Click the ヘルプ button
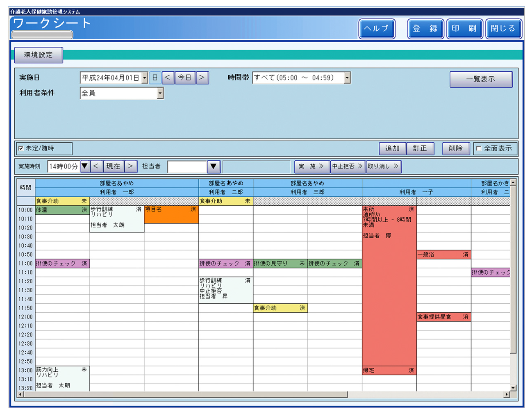Viewport: 532px width, 414px height. [377, 29]
